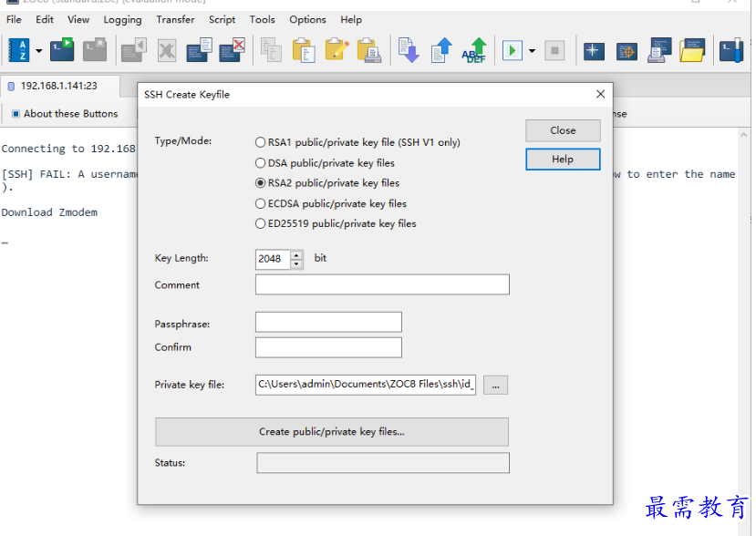Screen dimensions: 756x536
Task: Click the gray terminal disconnect icon
Action: [x=95, y=49]
